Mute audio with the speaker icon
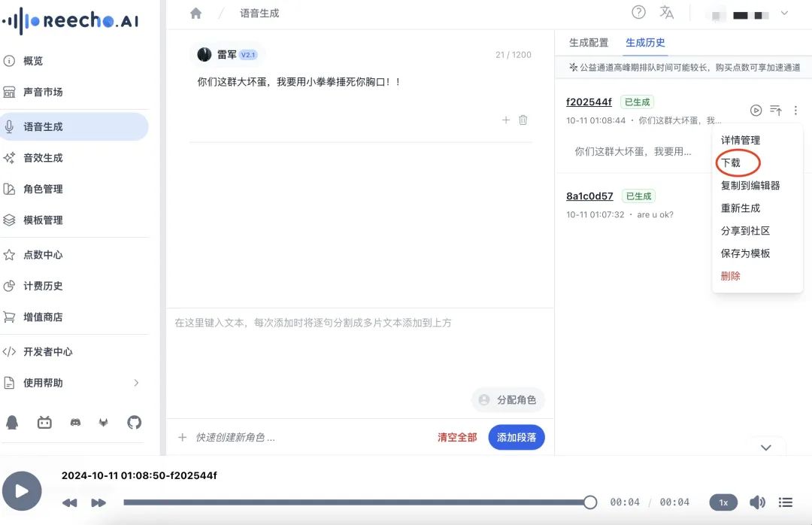This screenshot has height=525, width=812. tap(757, 502)
